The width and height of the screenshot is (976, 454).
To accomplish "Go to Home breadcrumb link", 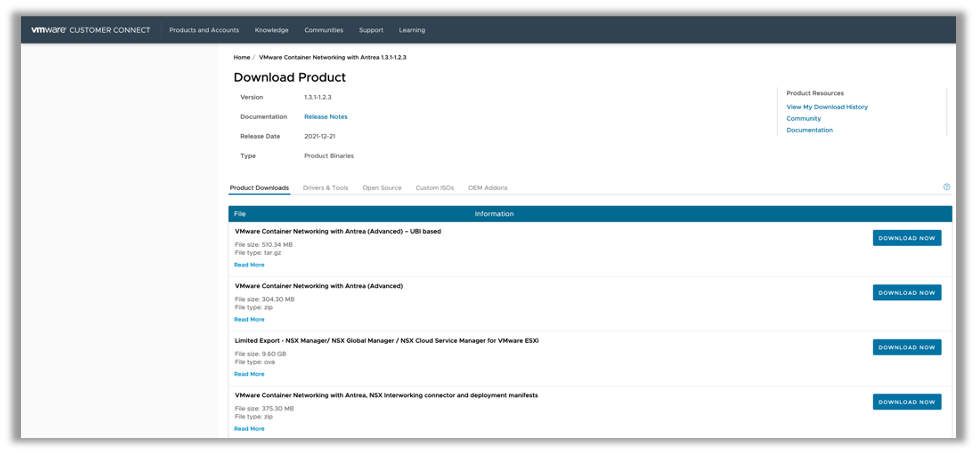I will [241, 58].
